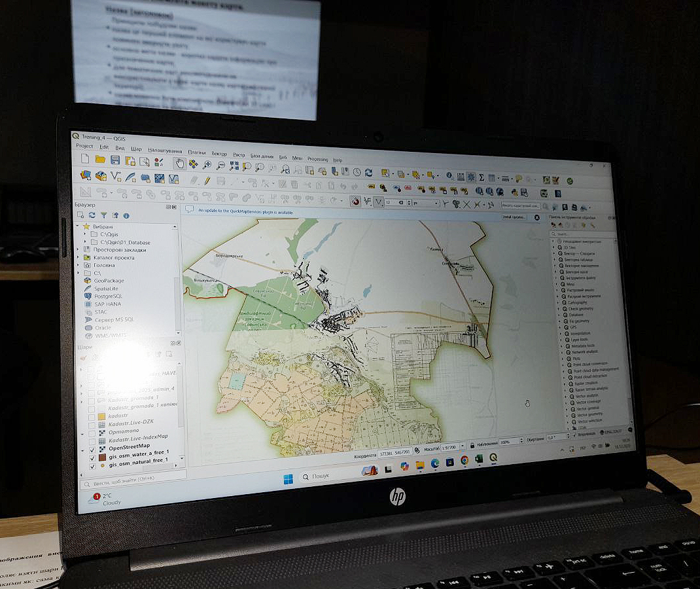This screenshot has width=700, height=589.
Task: Open a project with the folder icon
Action: click(x=100, y=159)
